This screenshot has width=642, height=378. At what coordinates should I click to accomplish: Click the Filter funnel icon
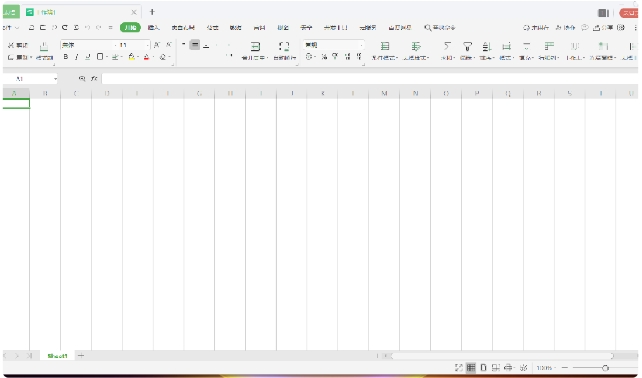[x=467, y=46]
